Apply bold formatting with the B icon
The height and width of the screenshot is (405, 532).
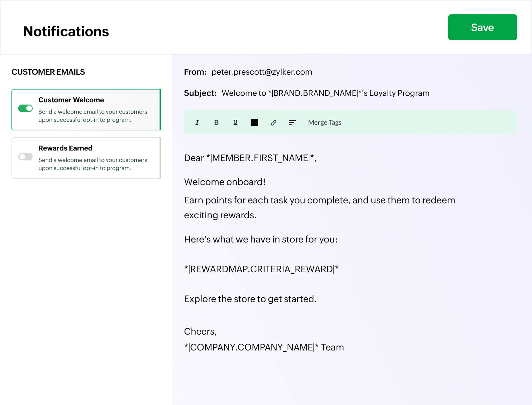[x=216, y=122]
